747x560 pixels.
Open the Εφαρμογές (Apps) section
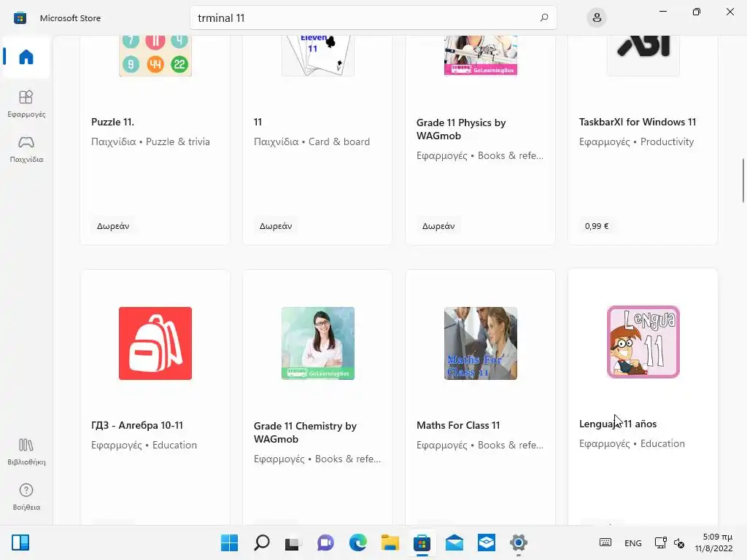[26, 104]
